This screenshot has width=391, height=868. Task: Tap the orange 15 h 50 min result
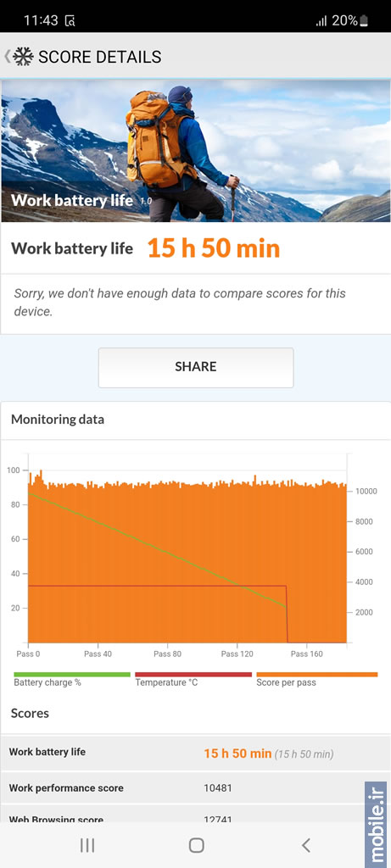[214, 249]
